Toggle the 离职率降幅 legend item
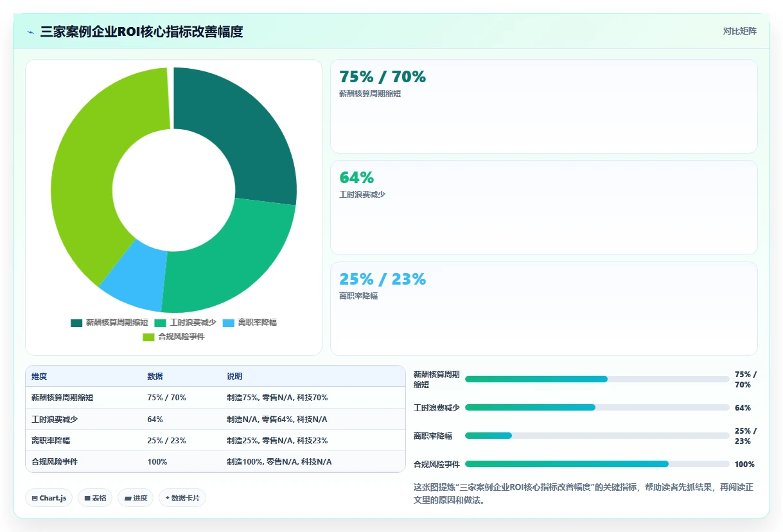This screenshot has width=783, height=532. [250, 323]
